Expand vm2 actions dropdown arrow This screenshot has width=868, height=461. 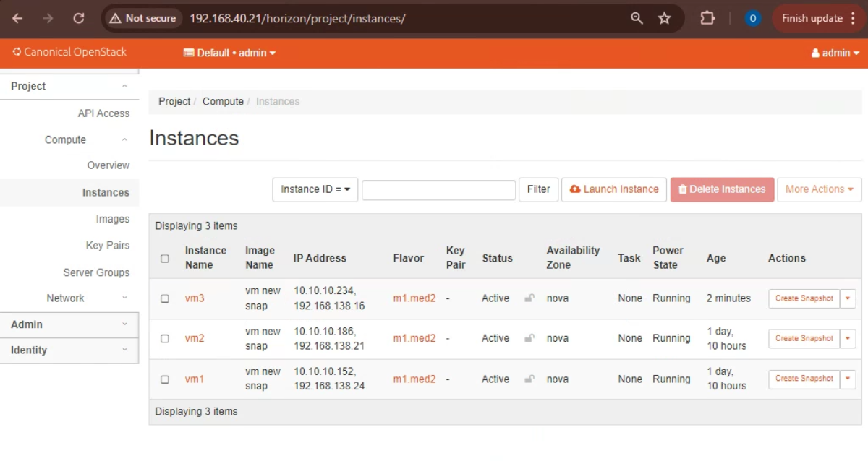(x=848, y=338)
